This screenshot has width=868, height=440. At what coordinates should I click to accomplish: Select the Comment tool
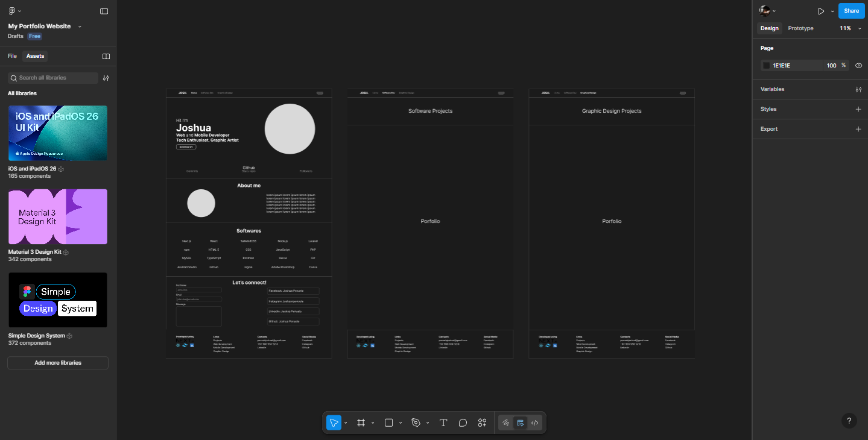[x=463, y=423]
